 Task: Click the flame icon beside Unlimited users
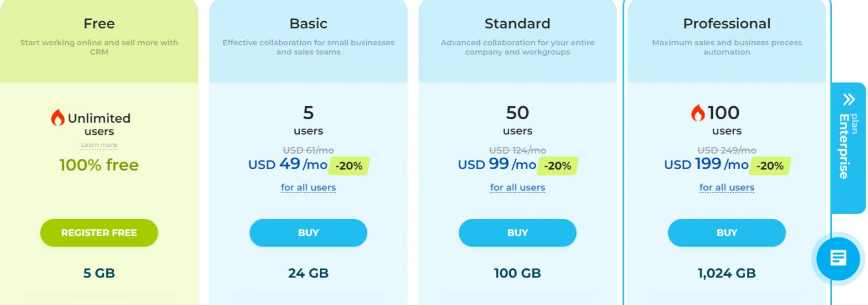point(58,118)
